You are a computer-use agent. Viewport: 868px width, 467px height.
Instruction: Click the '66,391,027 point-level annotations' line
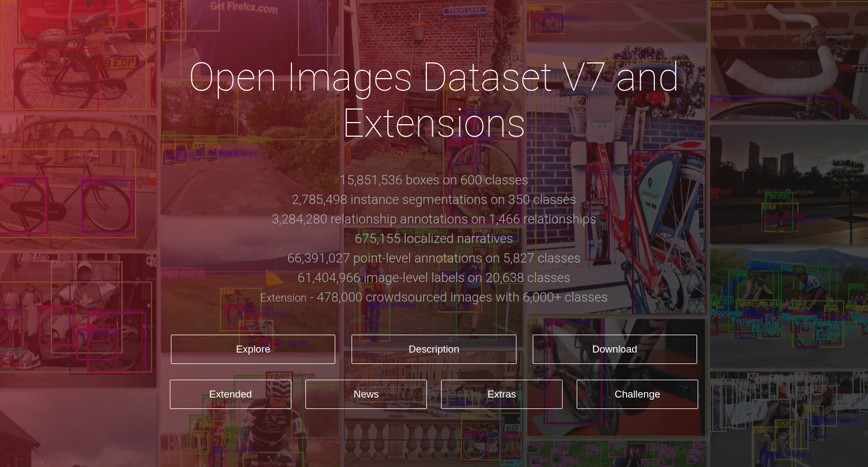[x=434, y=258]
